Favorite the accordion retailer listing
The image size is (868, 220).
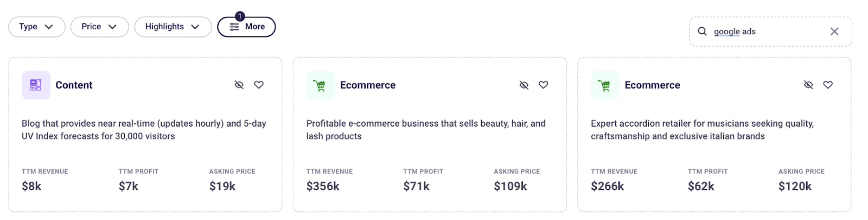click(x=828, y=85)
